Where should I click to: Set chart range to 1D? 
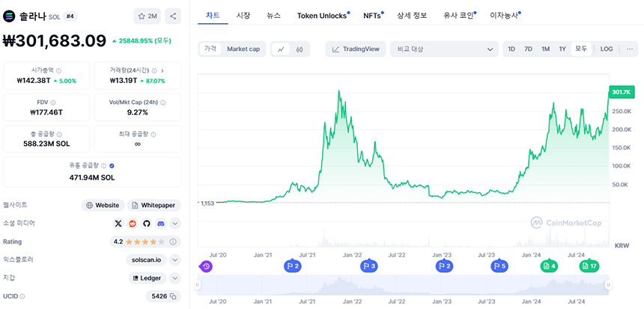511,49
